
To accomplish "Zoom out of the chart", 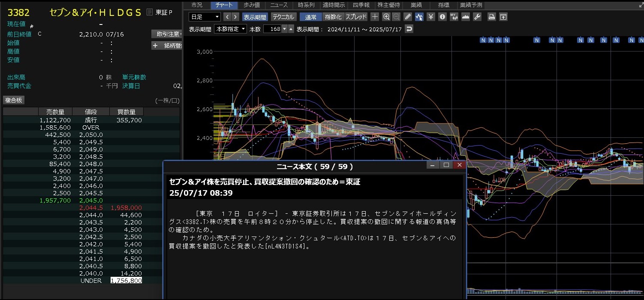I will (x=396, y=17).
